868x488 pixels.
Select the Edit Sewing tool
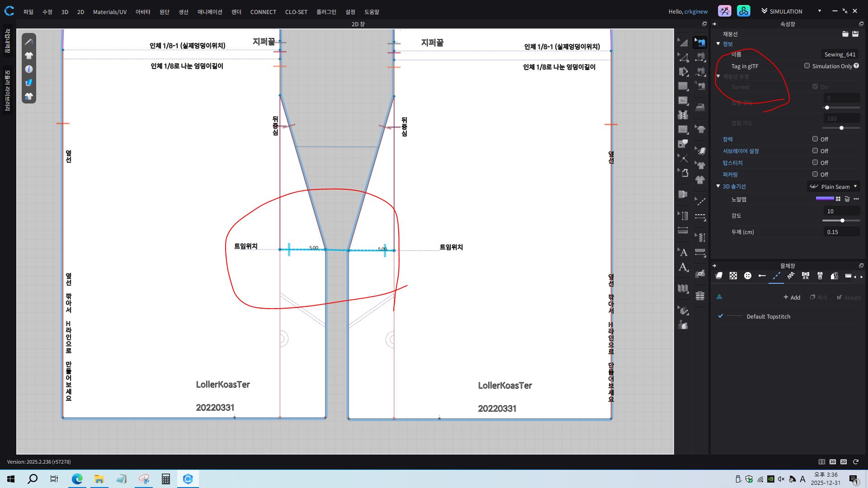pos(700,42)
